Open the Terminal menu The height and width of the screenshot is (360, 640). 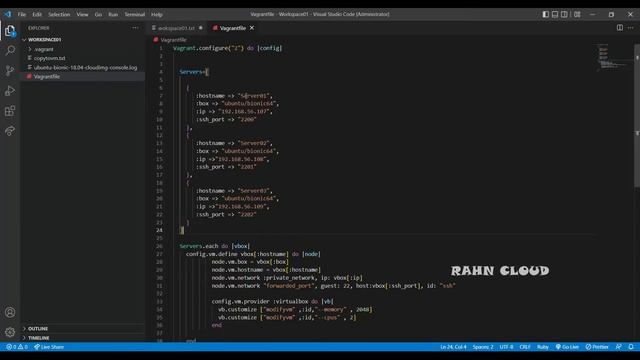(135, 14)
